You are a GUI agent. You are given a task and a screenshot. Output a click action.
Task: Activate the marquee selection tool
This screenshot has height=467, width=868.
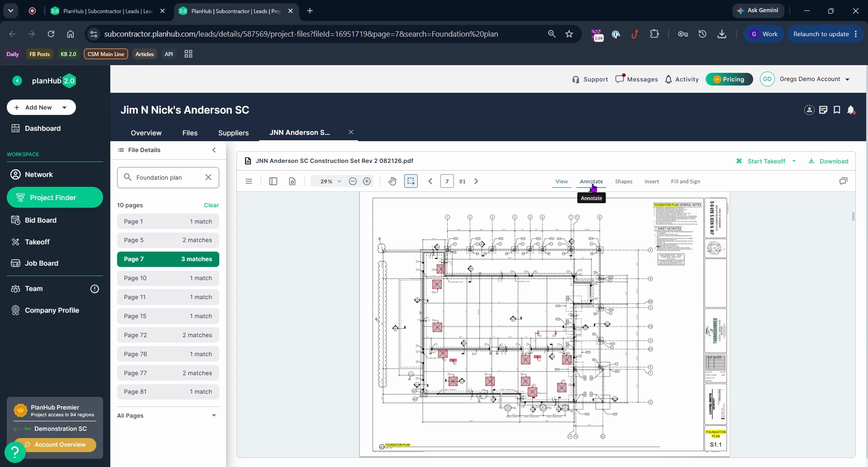pos(410,181)
